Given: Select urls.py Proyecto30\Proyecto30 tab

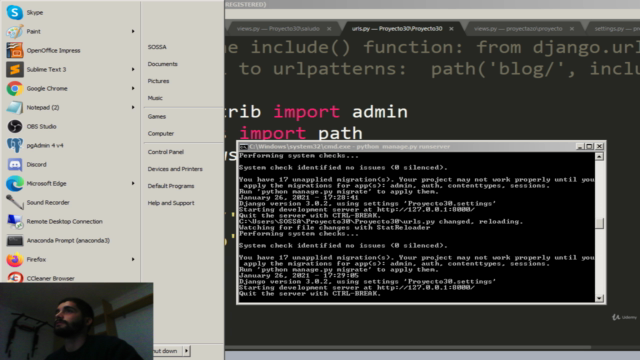Looking at the screenshot, I should pos(397,29).
